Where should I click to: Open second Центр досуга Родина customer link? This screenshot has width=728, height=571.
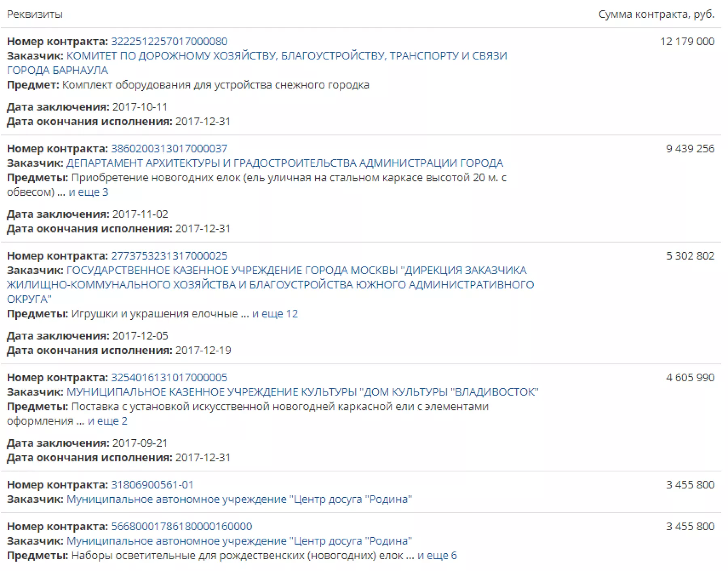point(239,541)
